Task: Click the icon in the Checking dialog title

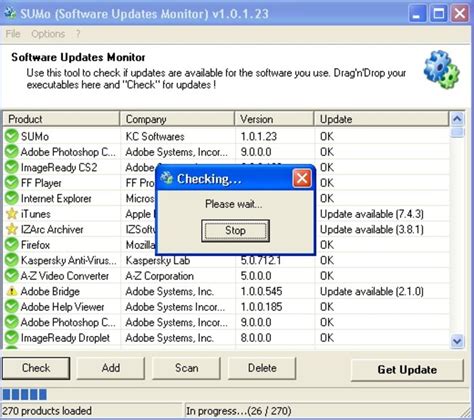Action: [167, 179]
